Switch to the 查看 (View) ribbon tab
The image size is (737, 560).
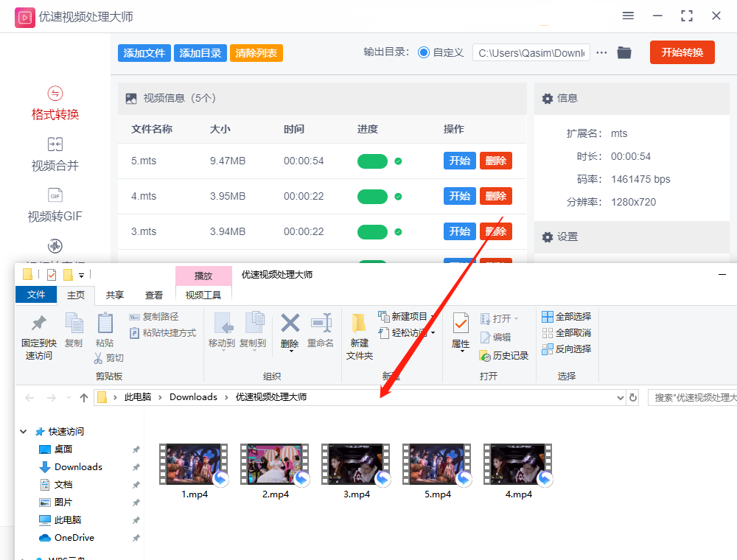click(154, 294)
